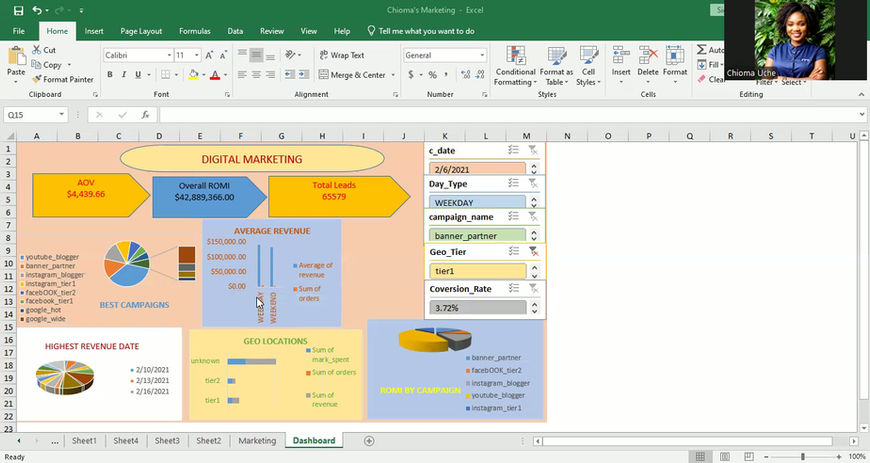Open Conditional Formatting in Styles group
Screen dimensions: 870x463
click(515, 64)
